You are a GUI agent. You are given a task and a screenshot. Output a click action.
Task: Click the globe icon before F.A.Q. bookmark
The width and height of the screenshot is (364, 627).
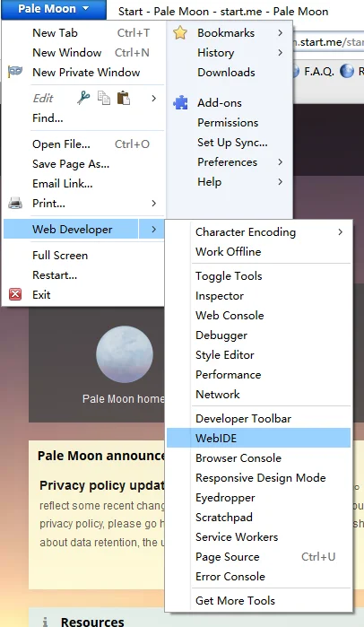[x=296, y=72]
